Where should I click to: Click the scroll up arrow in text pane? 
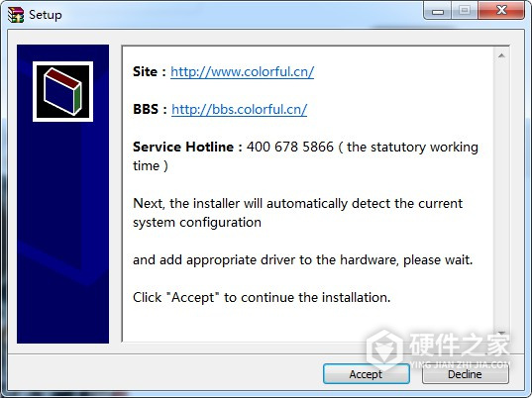point(501,55)
